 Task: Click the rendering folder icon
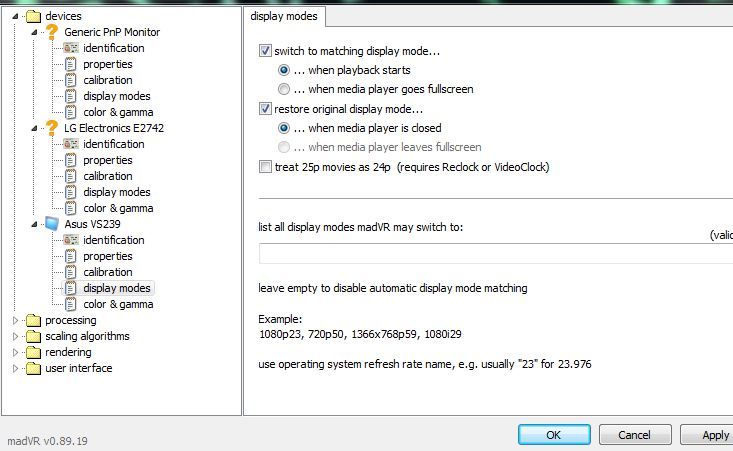33,352
